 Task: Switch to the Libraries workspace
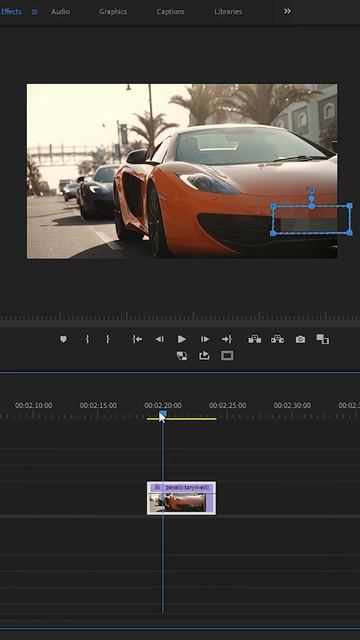point(228,11)
